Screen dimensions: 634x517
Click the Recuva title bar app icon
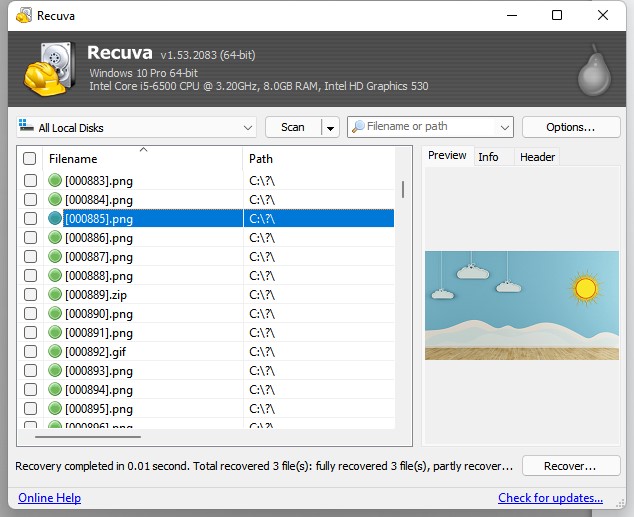24,15
